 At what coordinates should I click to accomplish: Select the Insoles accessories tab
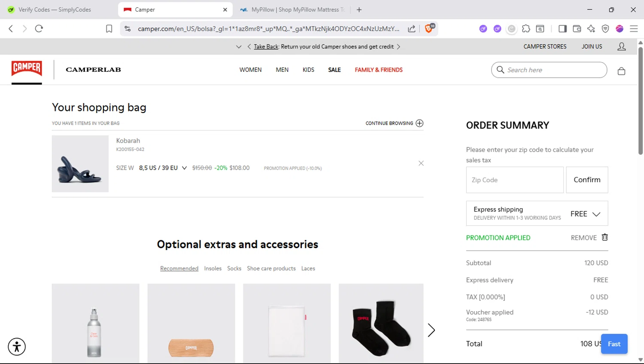coord(213,268)
